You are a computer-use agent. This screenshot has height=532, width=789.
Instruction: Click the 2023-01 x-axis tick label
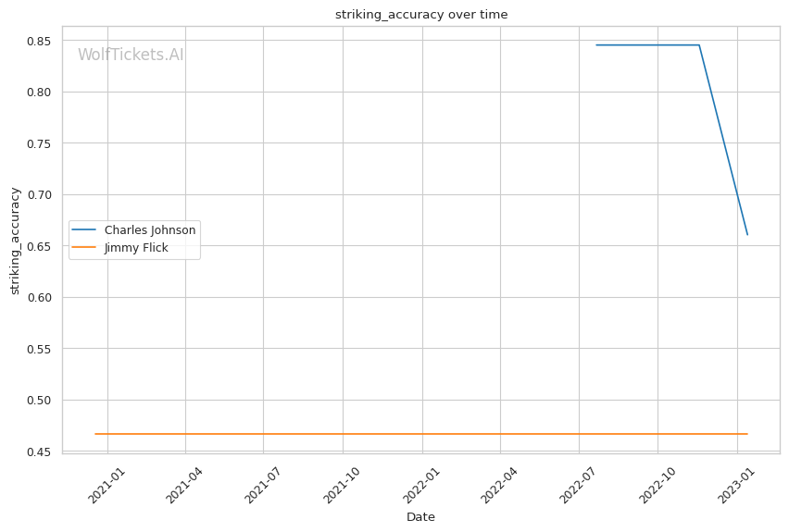734,482
